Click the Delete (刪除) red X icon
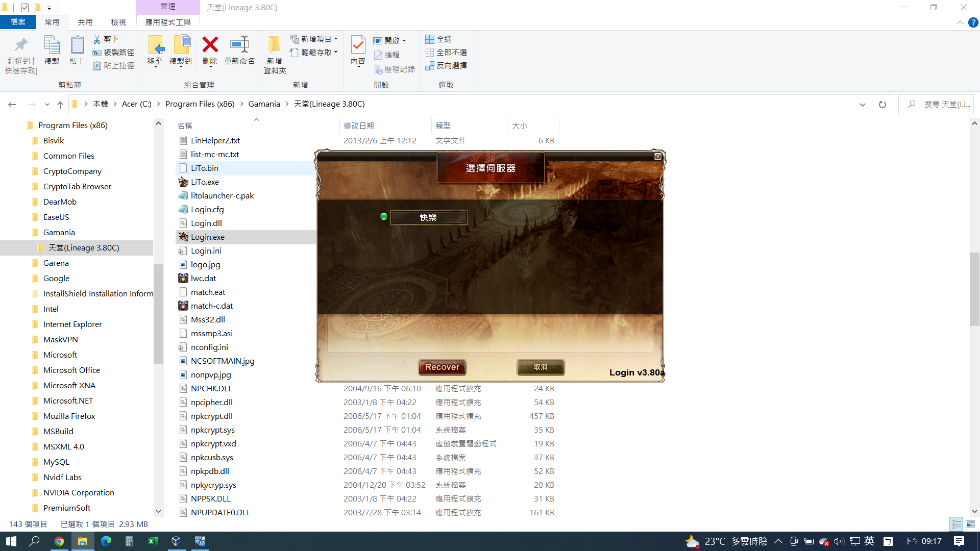 (x=210, y=45)
